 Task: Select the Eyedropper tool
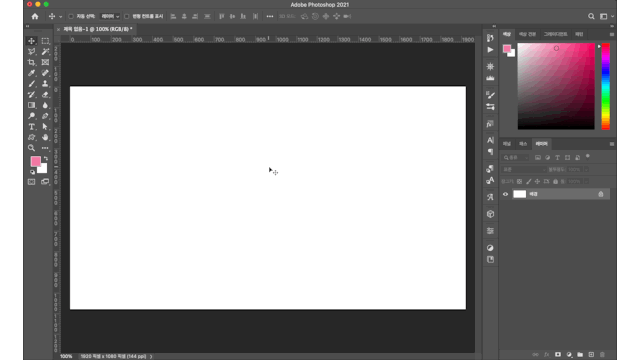(31, 73)
